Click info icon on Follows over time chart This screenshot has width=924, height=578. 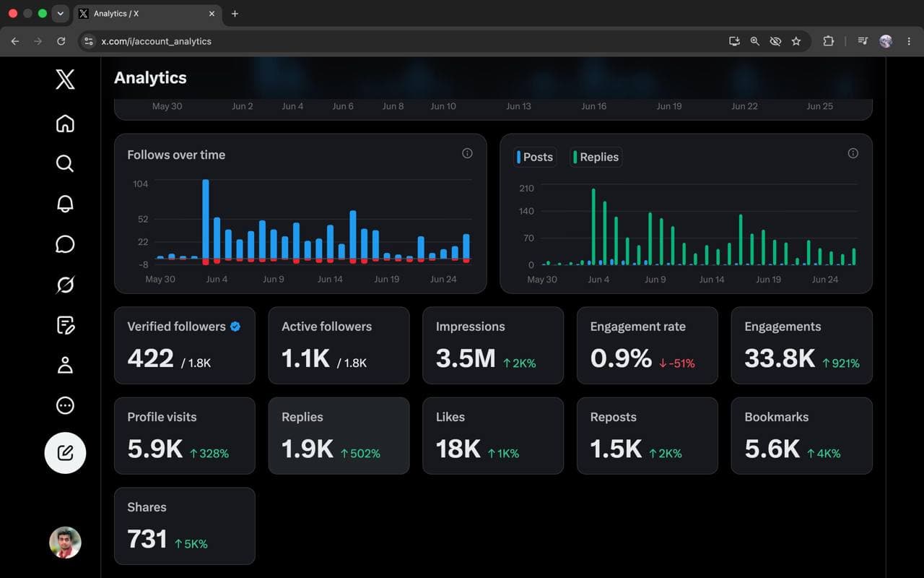(467, 153)
